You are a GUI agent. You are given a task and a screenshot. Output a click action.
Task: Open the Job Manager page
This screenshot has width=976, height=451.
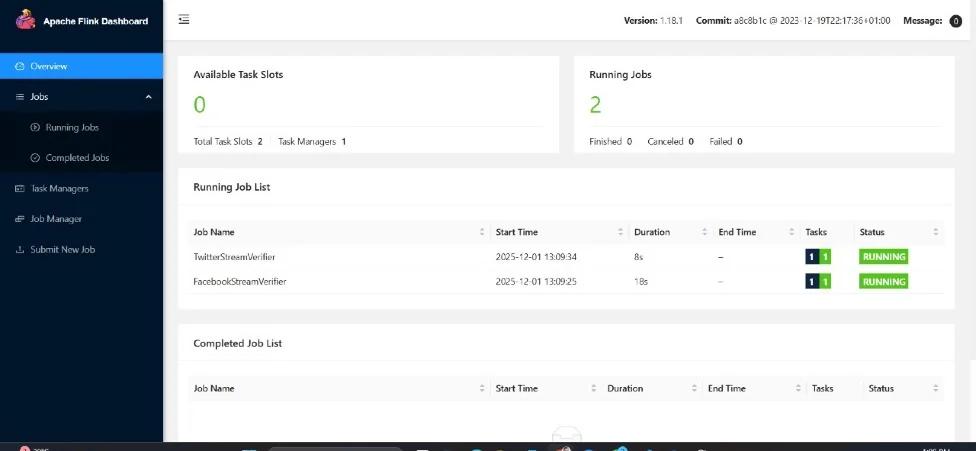click(56, 219)
